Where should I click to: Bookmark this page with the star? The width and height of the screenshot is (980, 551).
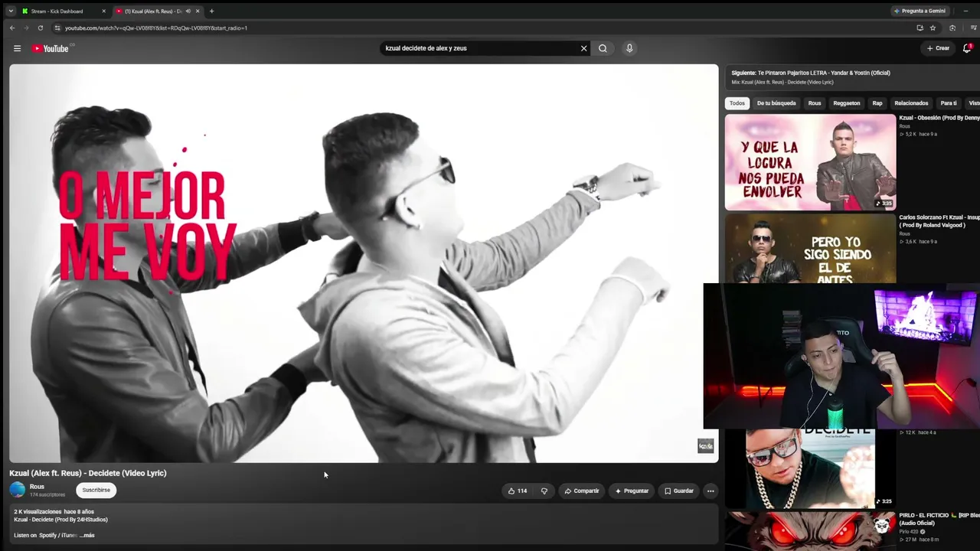click(x=933, y=28)
